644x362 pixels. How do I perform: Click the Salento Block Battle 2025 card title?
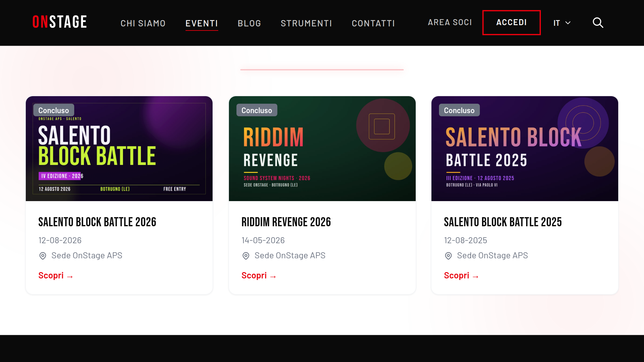(503, 222)
